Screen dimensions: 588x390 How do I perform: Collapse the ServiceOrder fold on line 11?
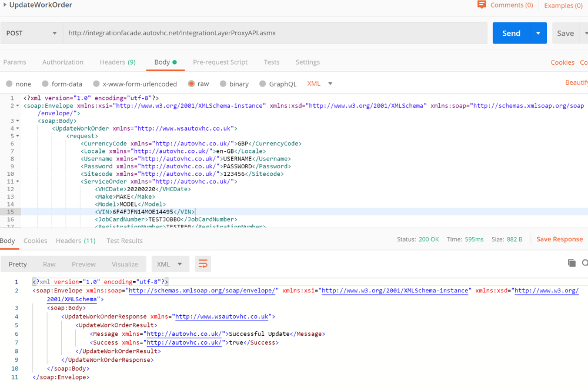click(18, 182)
